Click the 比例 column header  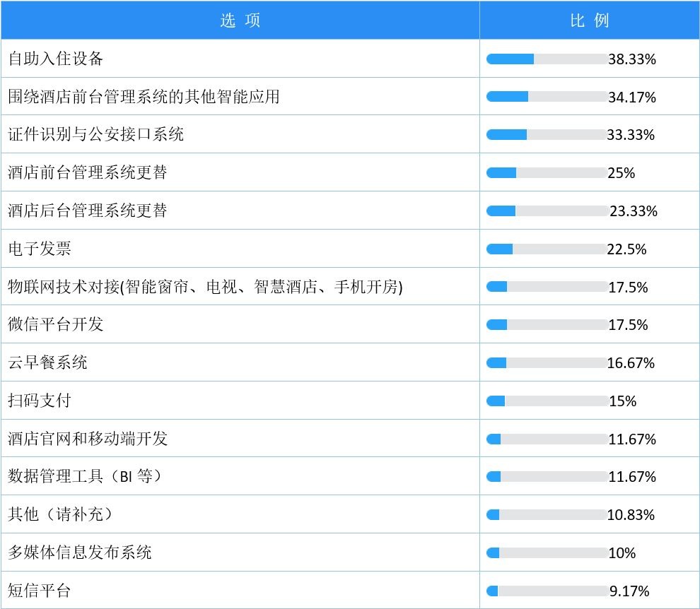coord(590,20)
